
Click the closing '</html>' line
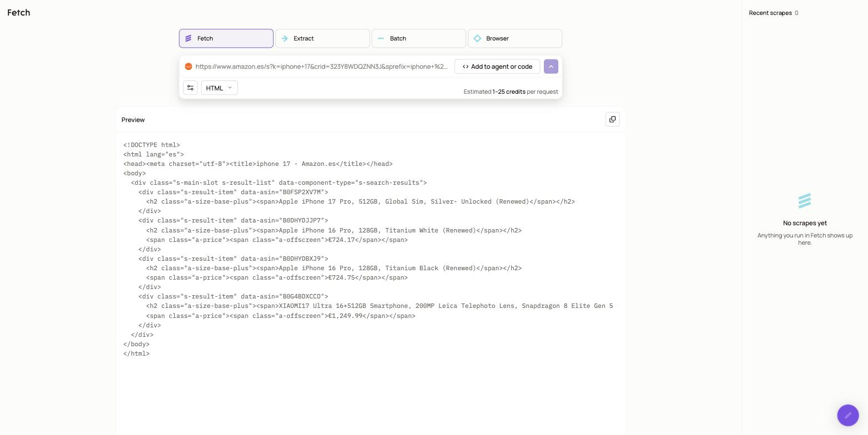137,353
